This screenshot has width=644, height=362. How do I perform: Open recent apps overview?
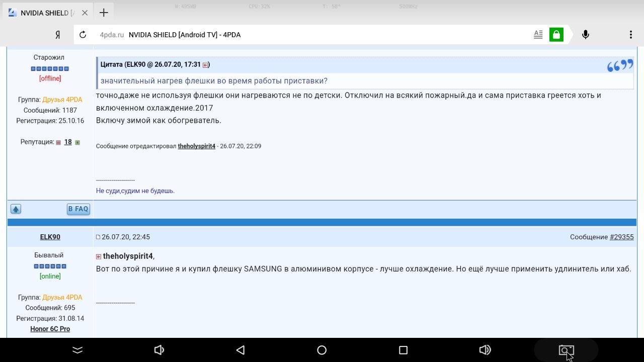tap(403, 350)
